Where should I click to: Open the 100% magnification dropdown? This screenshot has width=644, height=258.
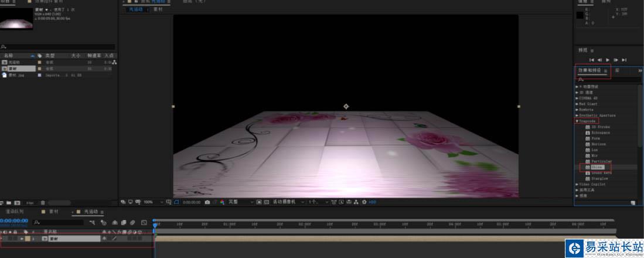point(152,202)
